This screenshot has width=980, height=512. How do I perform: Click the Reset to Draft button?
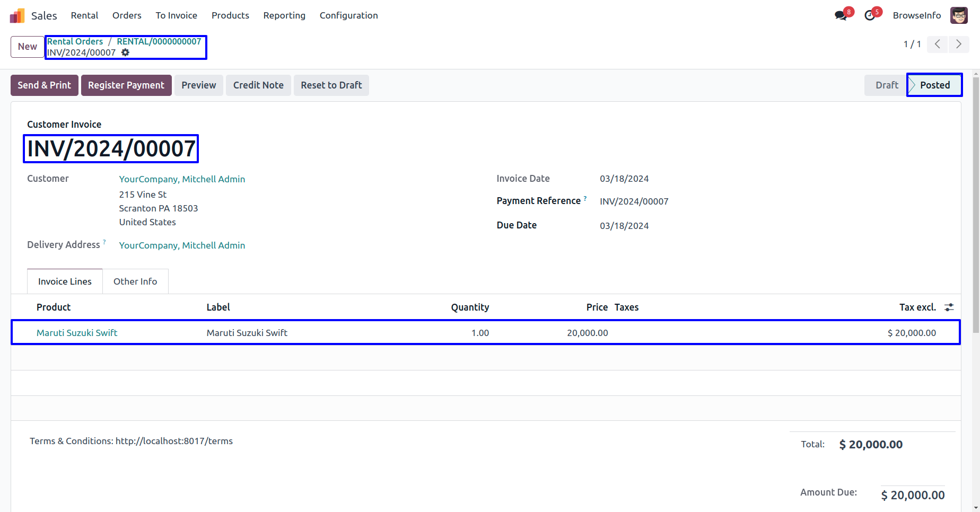tap(331, 85)
